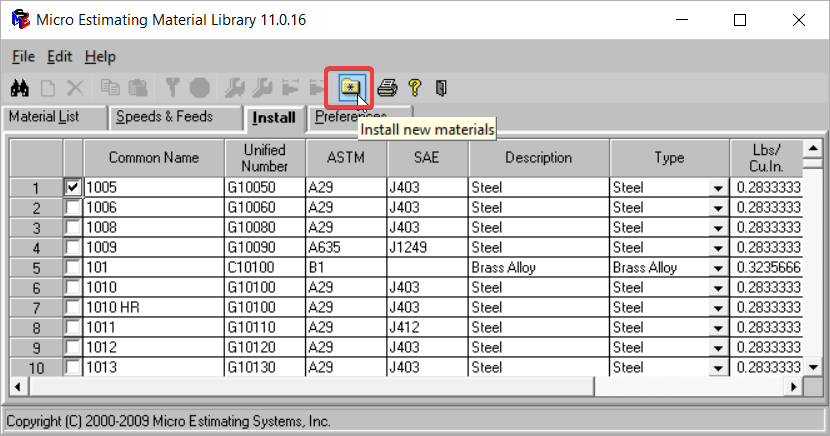
Task: Check the checkbox for material 1006
Action: tap(73, 207)
